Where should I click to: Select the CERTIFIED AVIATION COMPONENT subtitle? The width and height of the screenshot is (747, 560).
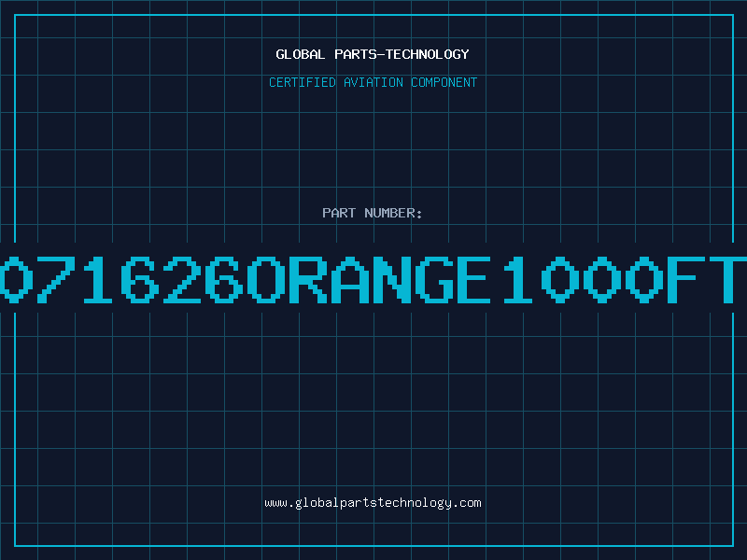pyautogui.click(x=373, y=82)
